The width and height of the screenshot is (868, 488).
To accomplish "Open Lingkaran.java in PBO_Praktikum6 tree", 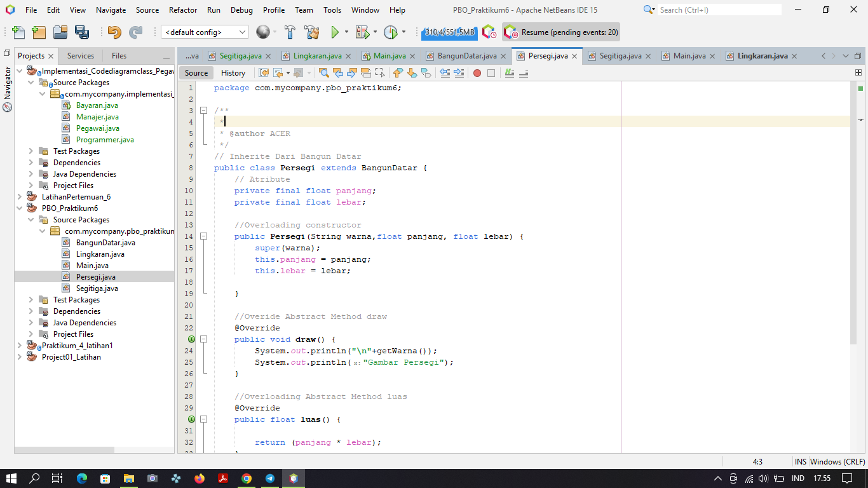I will pos(100,254).
